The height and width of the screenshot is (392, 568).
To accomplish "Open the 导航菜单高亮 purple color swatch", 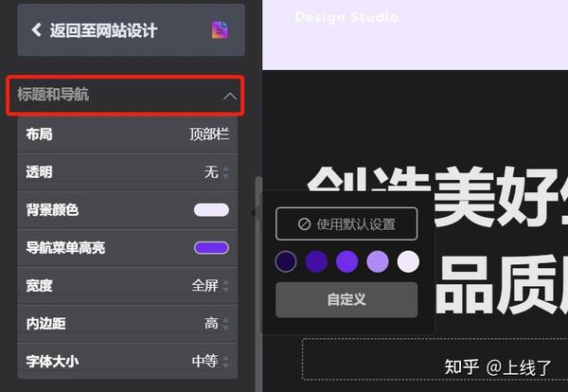I will 211,248.
